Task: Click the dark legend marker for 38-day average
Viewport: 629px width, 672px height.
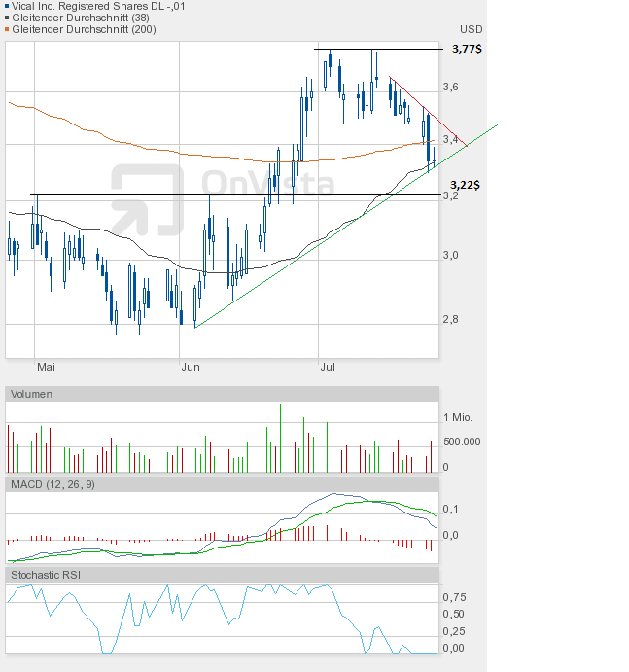Action: pyautogui.click(x=7, y=18)
